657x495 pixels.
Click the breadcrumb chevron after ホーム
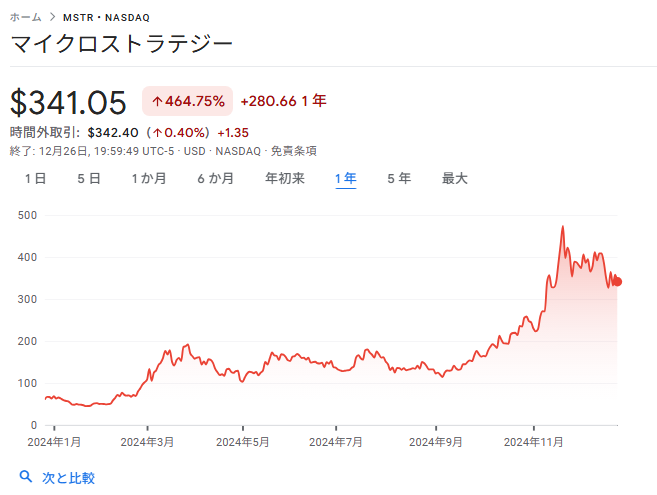(52, 18)
